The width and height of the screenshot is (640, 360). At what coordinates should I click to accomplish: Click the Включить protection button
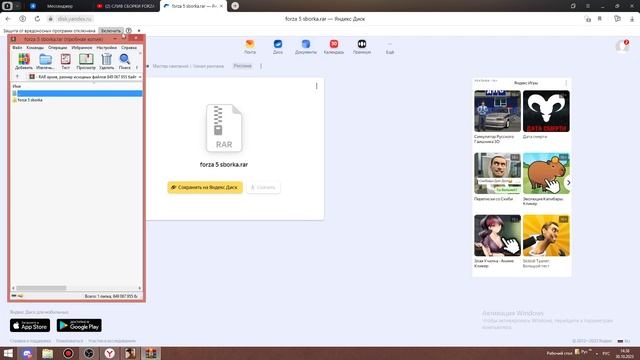click(x=111, y=31)
